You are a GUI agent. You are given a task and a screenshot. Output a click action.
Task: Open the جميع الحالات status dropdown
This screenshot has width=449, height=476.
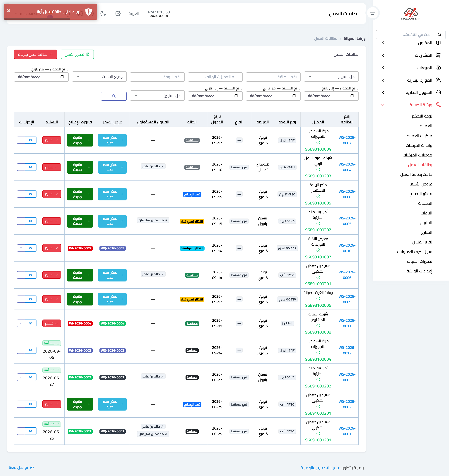(x=99, y=77)
